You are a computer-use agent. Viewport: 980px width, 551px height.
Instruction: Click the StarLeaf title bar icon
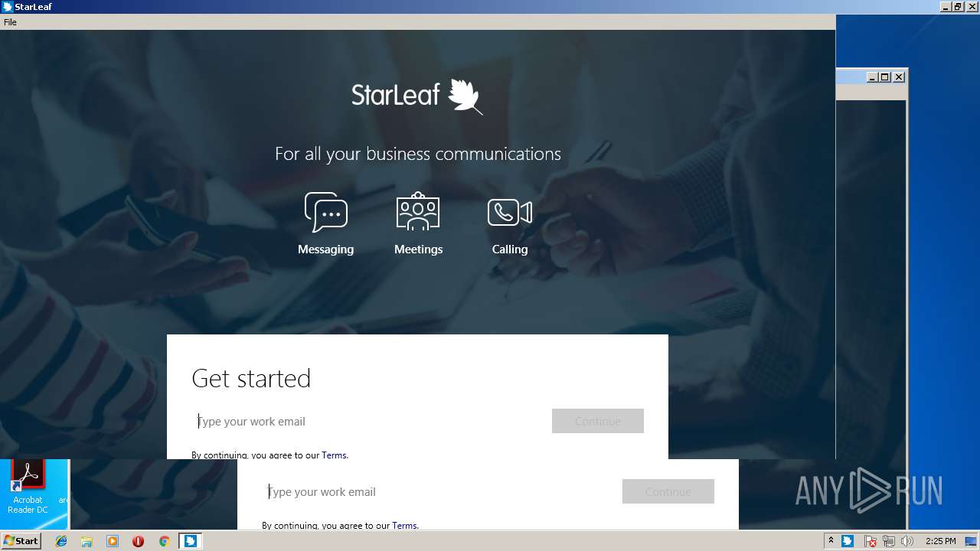(7, 7)
